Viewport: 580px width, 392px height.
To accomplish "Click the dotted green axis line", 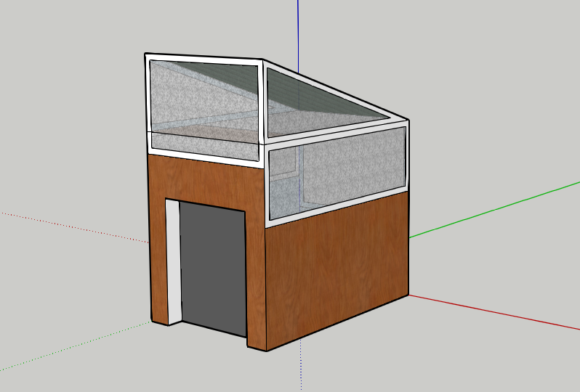I will pos(76,346).
